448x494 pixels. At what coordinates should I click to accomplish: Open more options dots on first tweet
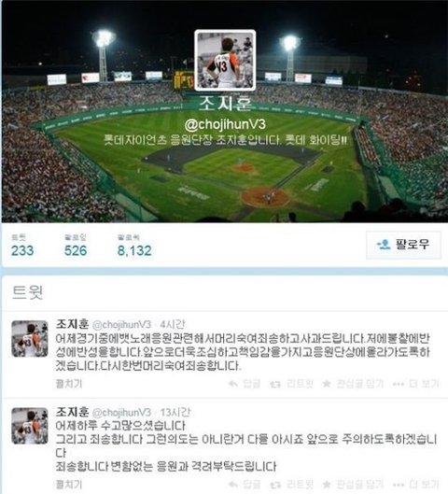click(x=399, y=384)
